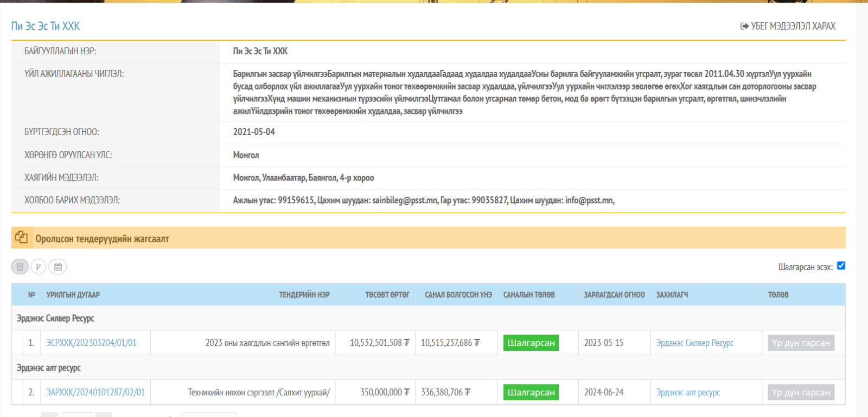Click the offered price 336,380,706 ₮
This screenshot has height=417, width=868.
tap(446, 392)
